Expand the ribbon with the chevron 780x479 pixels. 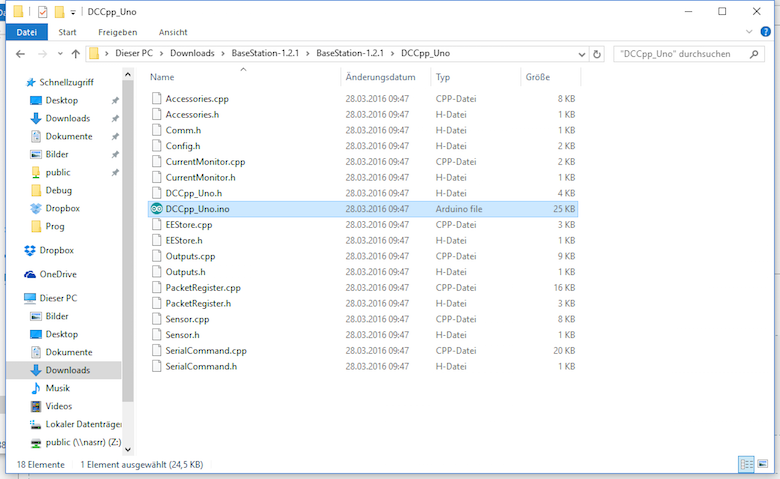749,32
